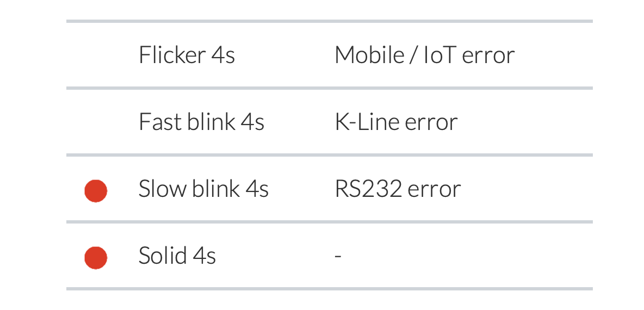Click the Flicker 4s pattern label
The image size is (644, 310).
point(187,55)
